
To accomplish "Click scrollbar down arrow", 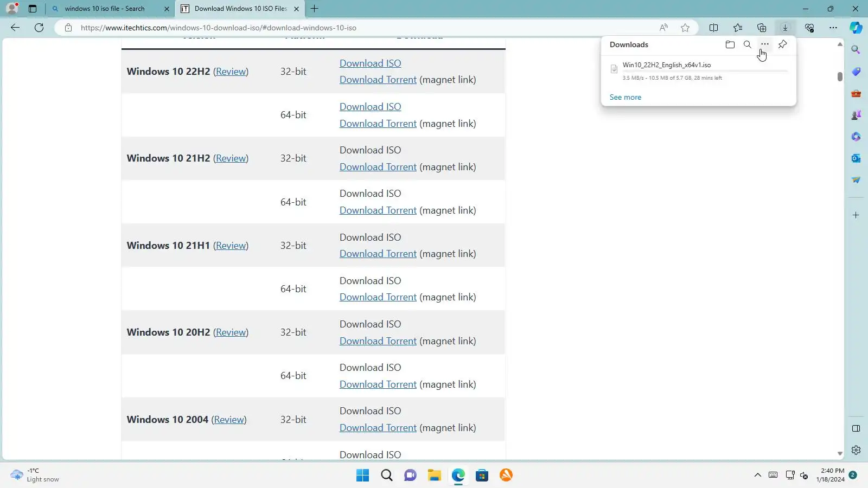I will [x=840, y=454].
